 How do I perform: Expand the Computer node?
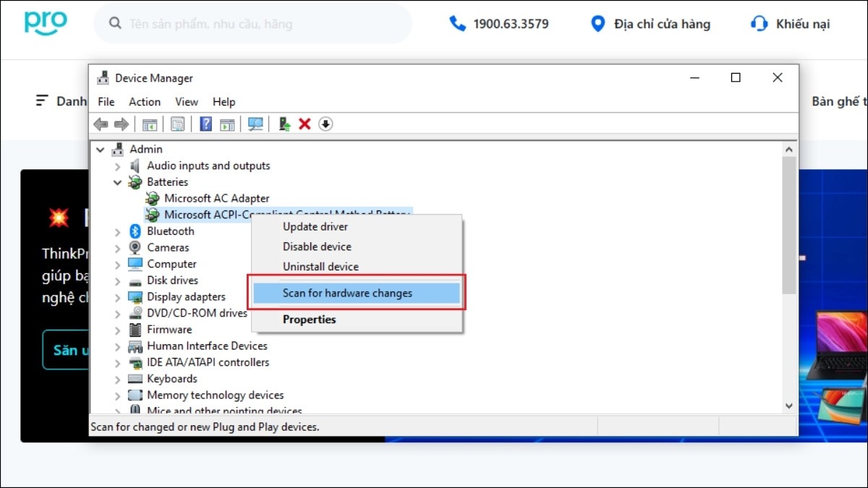click(x=117, y=264)
